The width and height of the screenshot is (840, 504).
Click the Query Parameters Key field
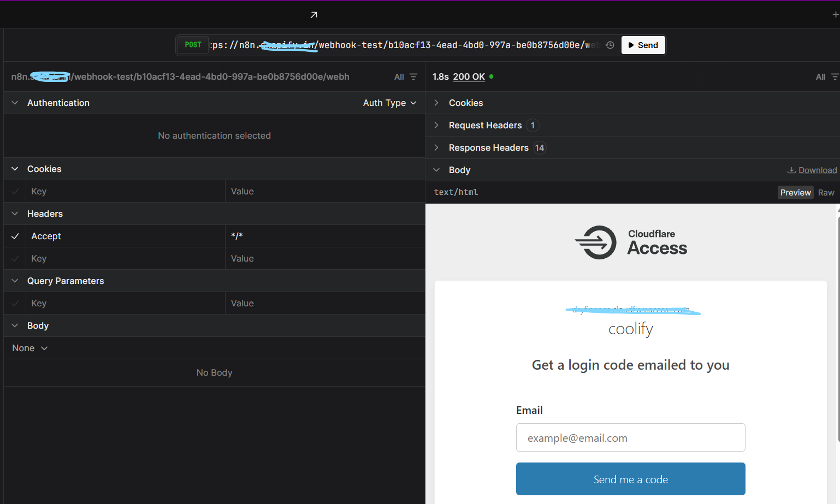[126, 303]
